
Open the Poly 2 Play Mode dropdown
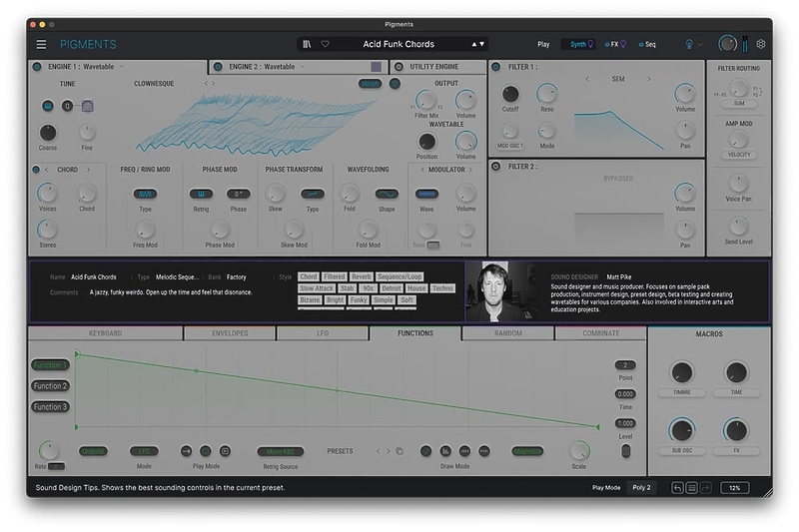click(x=641, y=488)
